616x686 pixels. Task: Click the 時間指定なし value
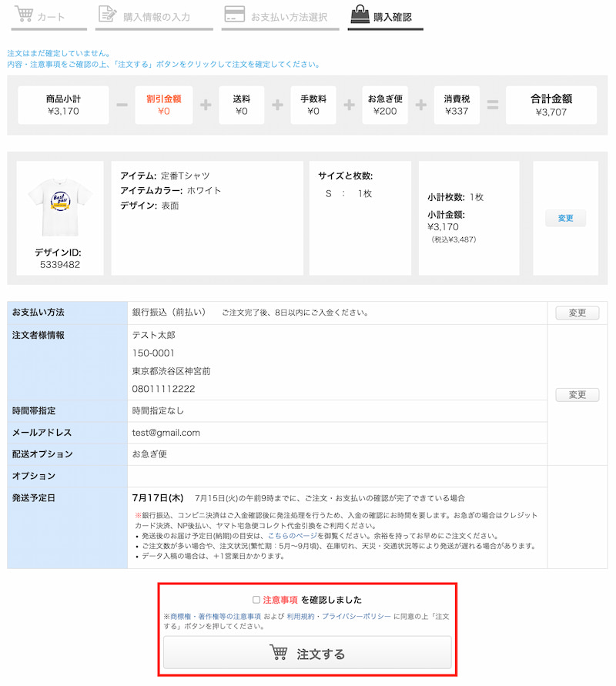pos(158,411)
